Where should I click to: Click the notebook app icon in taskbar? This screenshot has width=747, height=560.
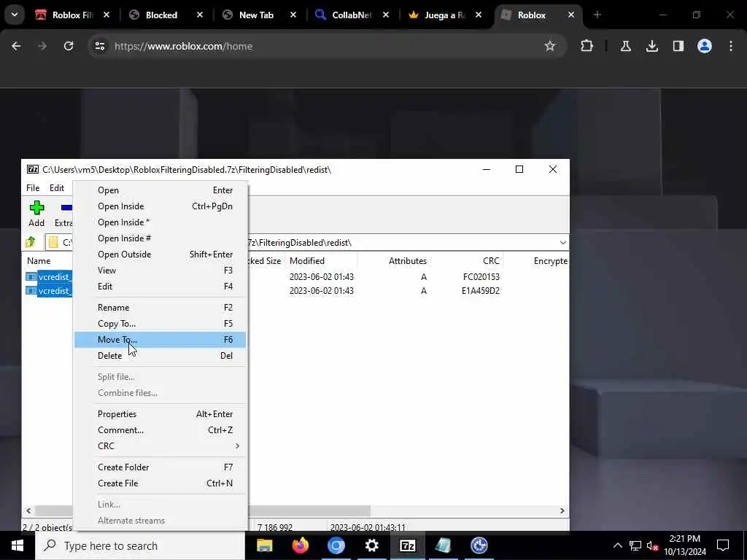tap(443, 545)
